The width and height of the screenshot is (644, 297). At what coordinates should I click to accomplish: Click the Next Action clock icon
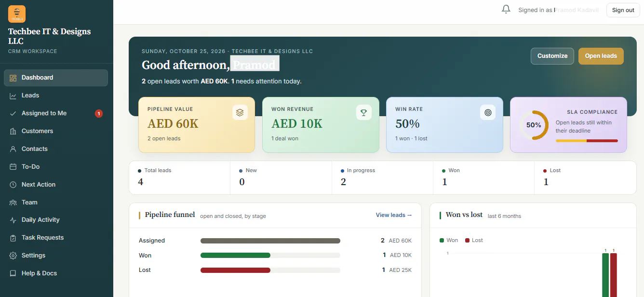[x=13, y=185]
